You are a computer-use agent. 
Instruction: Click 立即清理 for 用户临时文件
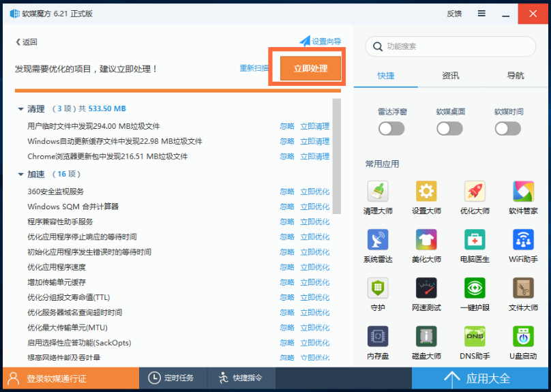pos(315,126)
